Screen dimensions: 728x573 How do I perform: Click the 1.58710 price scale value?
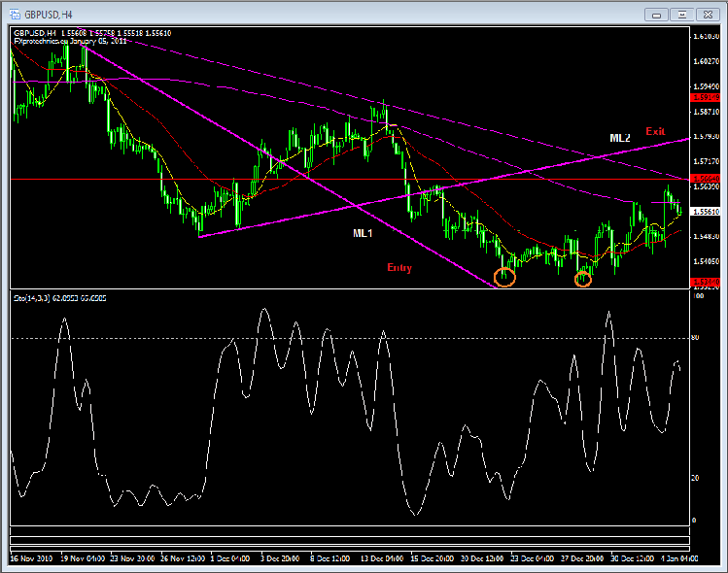pyautogui.click(x=707, y=112)
